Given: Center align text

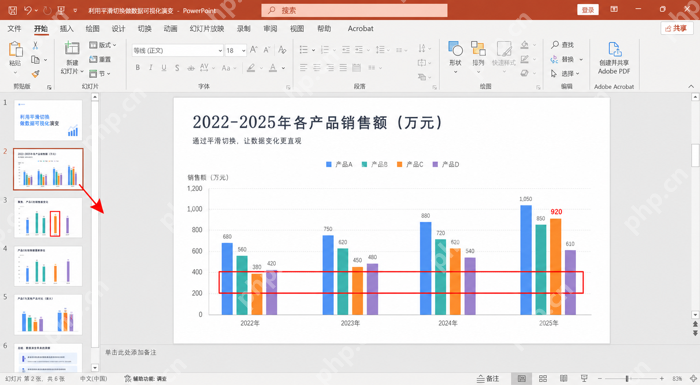Looking at the screenshot, I should point(317,68).
